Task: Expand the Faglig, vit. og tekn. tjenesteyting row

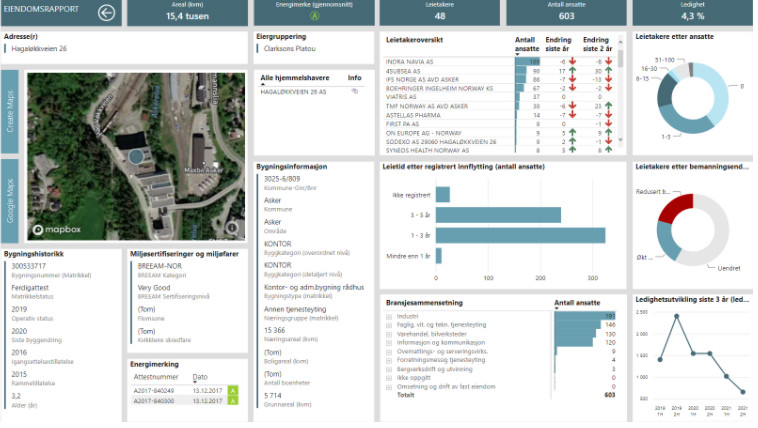Action: [x=389, y=325]
